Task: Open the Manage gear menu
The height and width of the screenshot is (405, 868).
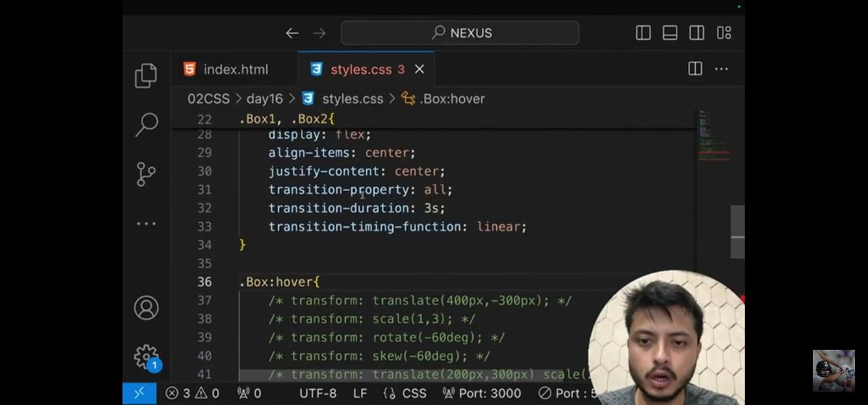Action: click(147, 357)
